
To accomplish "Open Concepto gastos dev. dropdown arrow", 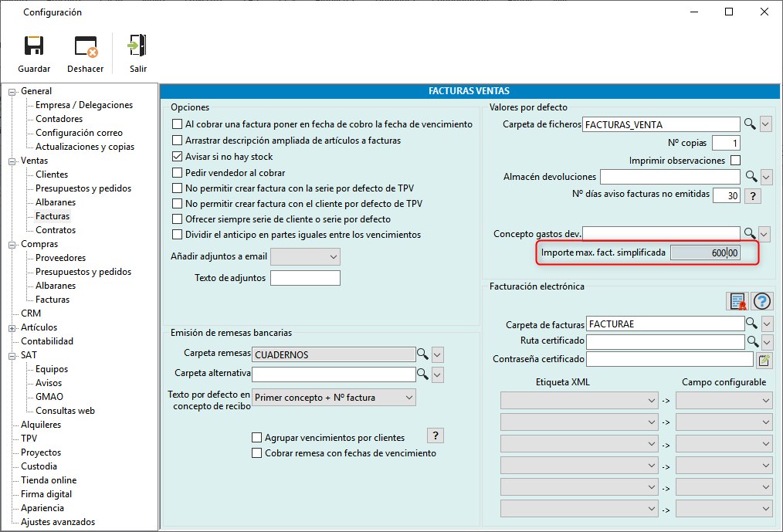I will 764,234.
